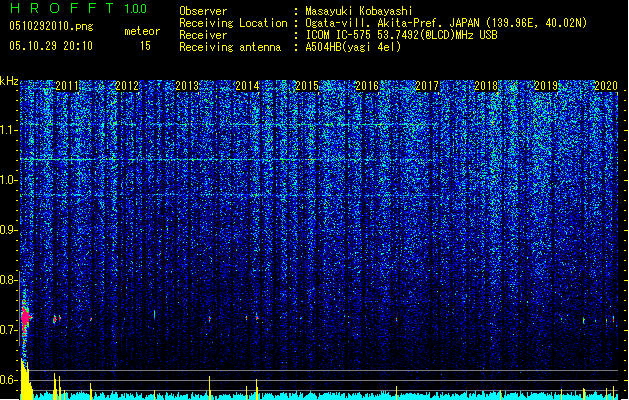Click the kHz axis unit label
Viewport: 629px width, 400px height.
[x=9, y=81]
